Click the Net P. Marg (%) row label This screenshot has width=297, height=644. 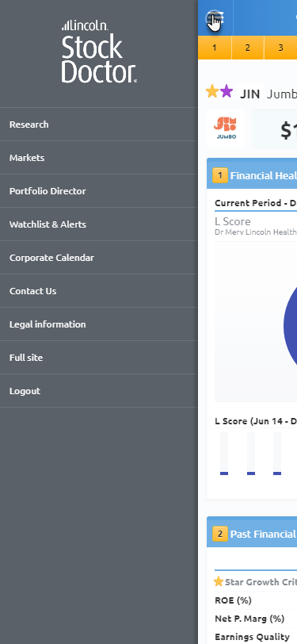[249, 619]
